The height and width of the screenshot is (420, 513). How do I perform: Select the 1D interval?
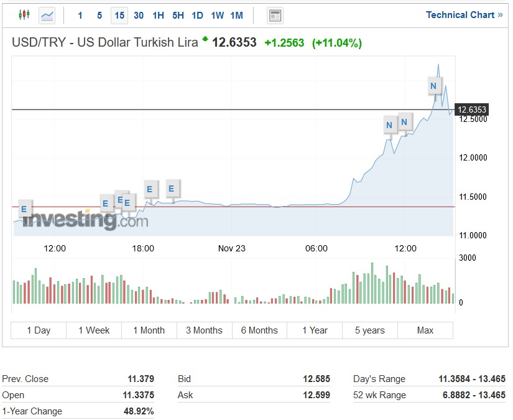(x=197, y=16)
